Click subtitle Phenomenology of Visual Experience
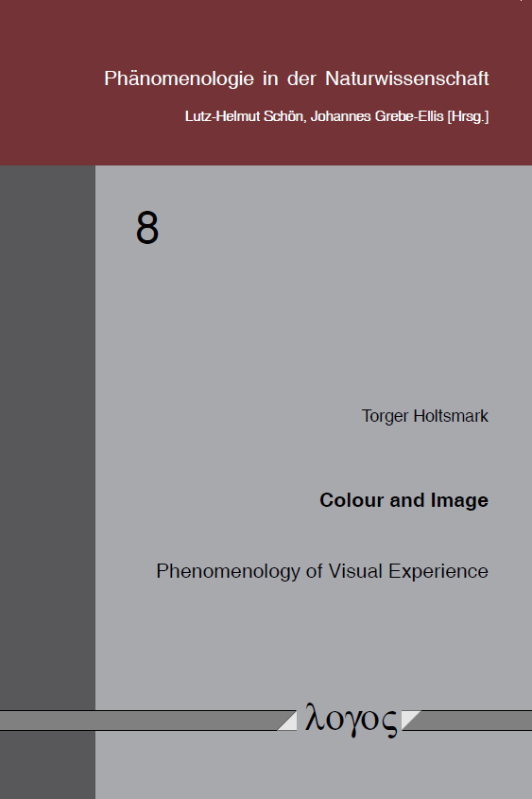 [x=322, y=571]
